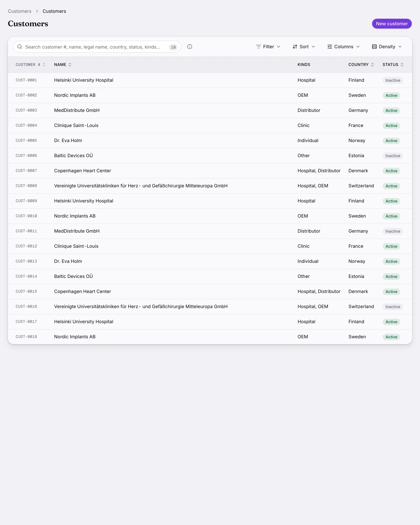Open the CUST-0016 customer number link
Viewport: 420px width, 525px height.
(x=26, y=307)
